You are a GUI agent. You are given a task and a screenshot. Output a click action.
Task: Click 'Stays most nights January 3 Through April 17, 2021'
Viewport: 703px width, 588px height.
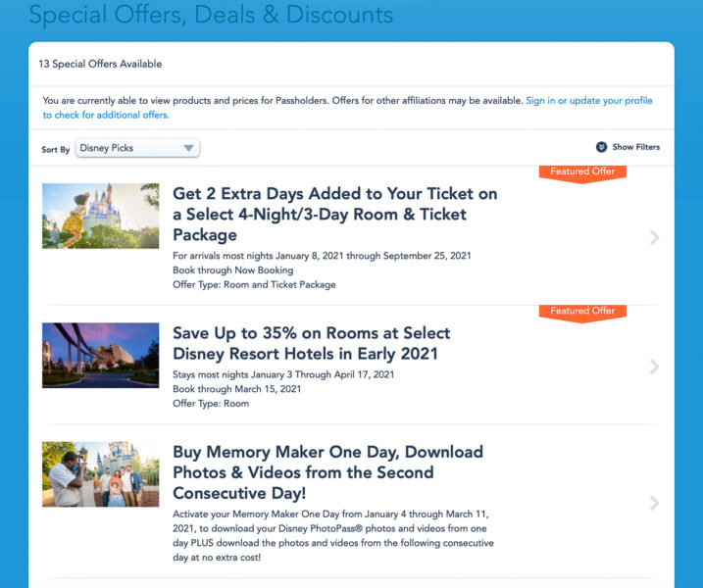283,374
